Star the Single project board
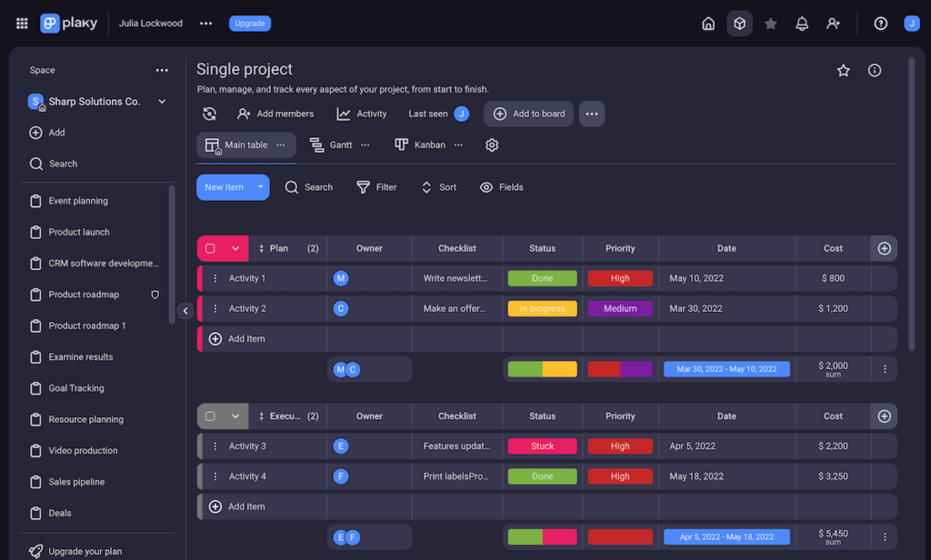Screen dimensions: 931x560 (843, 70)
